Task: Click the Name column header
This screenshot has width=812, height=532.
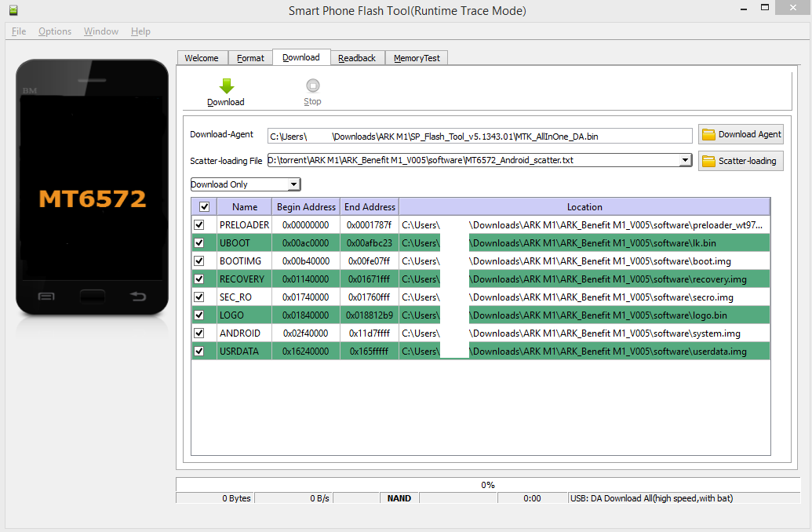Action: pos(245,207)
